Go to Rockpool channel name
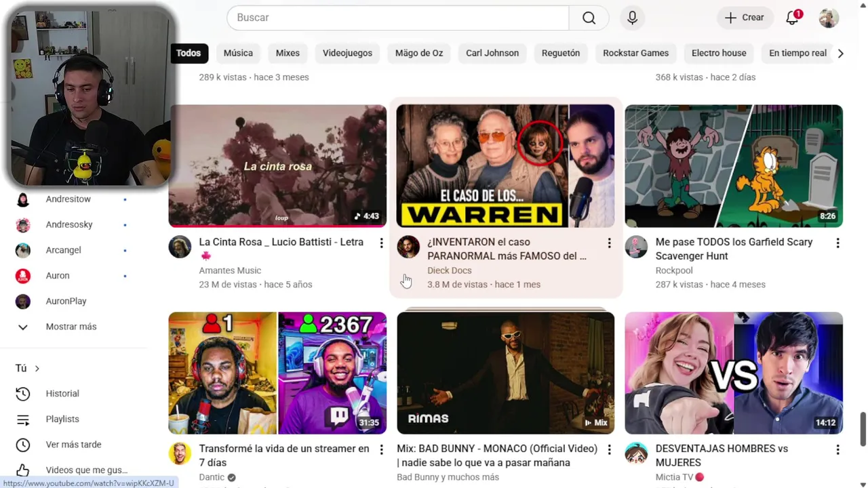868x488 pixels. [x=674, y=270]
